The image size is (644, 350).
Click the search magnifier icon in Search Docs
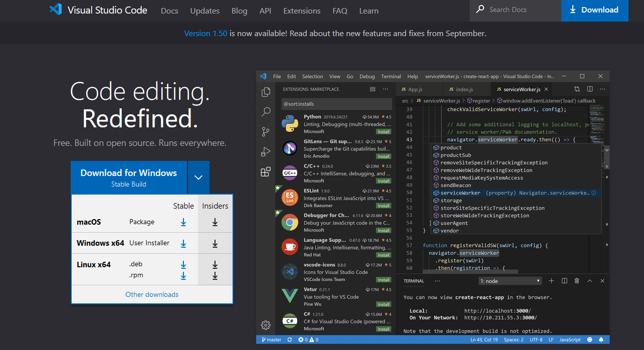click(x=480, y=9)
